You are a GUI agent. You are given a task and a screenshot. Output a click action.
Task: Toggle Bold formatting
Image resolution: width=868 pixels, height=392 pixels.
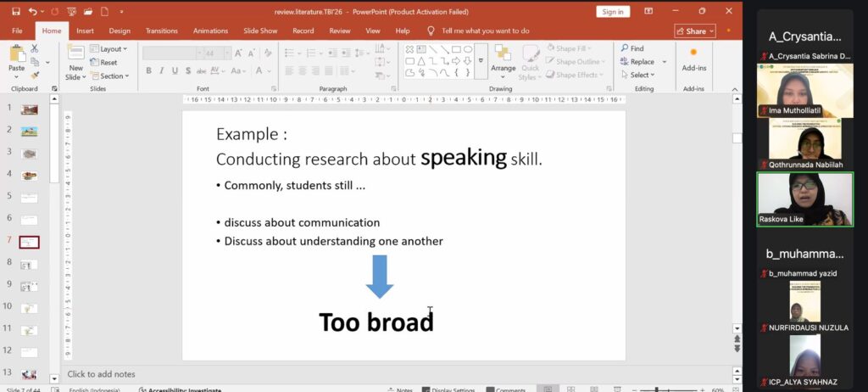[150, 71]
